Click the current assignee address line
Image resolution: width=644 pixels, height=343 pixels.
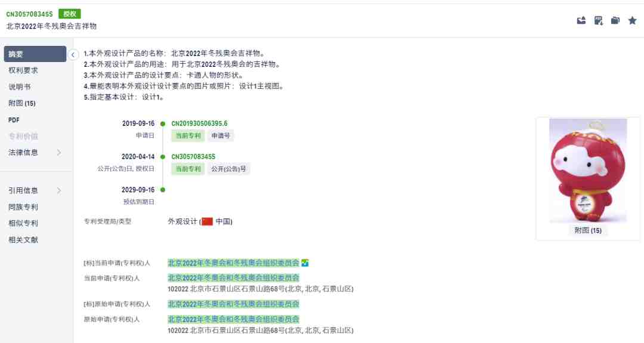[x=261, y=289]
